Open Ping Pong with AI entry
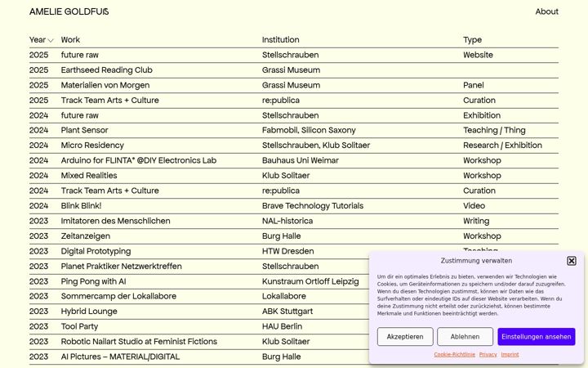The height and width of the screenshot is (368, 588). [x=93, y=281]
